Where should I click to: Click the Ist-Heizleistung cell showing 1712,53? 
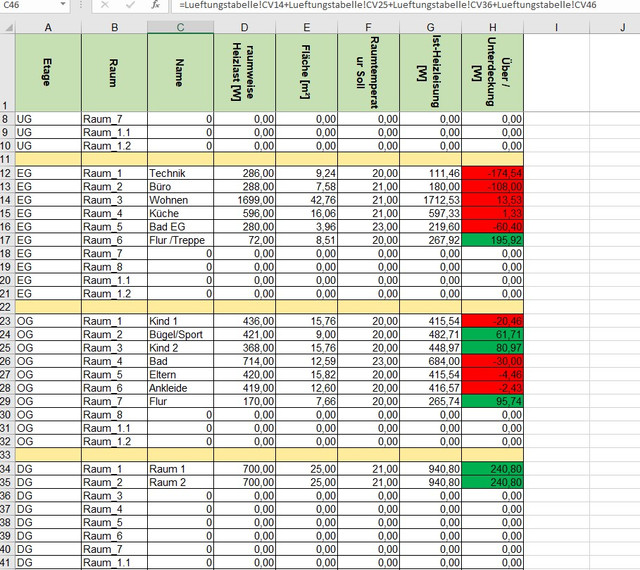pyautogui.click(x=431, y=200)
